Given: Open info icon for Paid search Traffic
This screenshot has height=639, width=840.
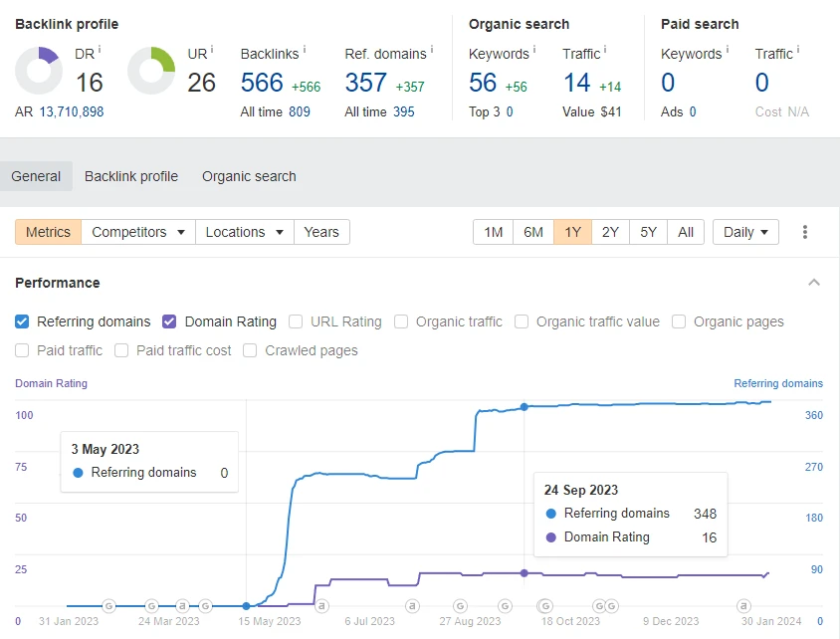Looking at the screenshot, I should (797, 50).
